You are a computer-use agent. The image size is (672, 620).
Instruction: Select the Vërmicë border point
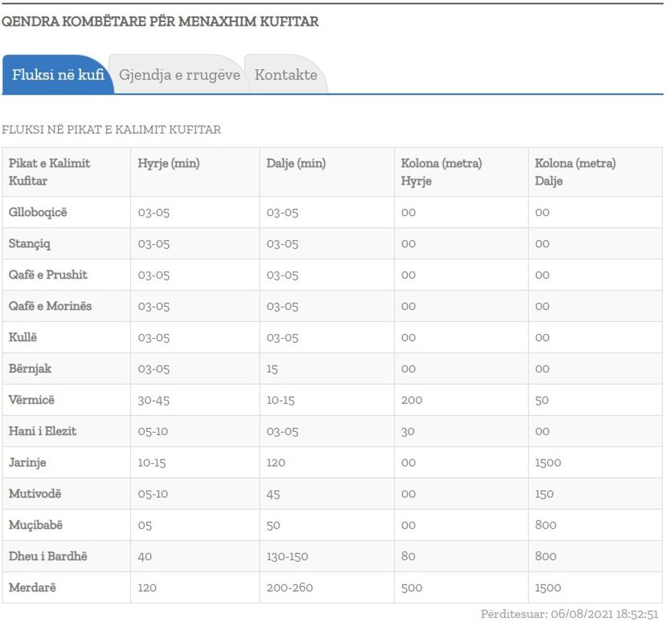point(32,400)
